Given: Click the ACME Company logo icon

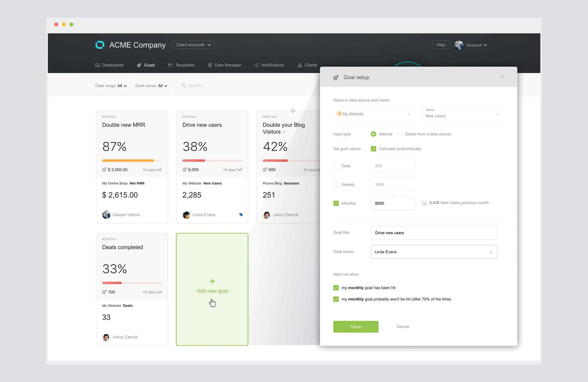Looking at the screenshot, I should coord(100,45).
